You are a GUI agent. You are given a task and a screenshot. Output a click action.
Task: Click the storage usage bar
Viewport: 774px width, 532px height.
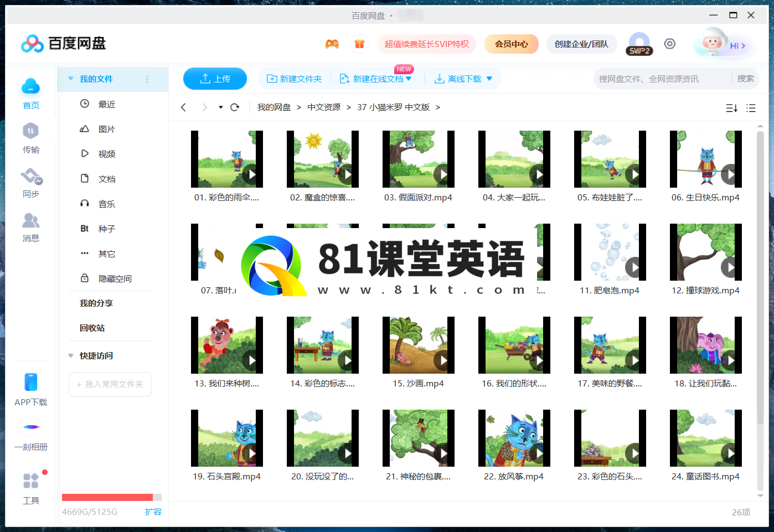coord(112,497)
